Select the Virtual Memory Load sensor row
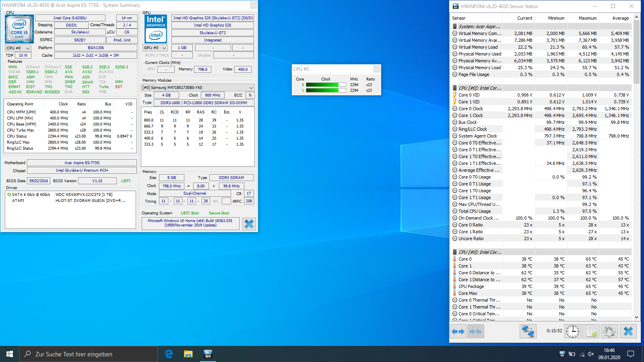644x362 pixels. click(x=541, y=47)
